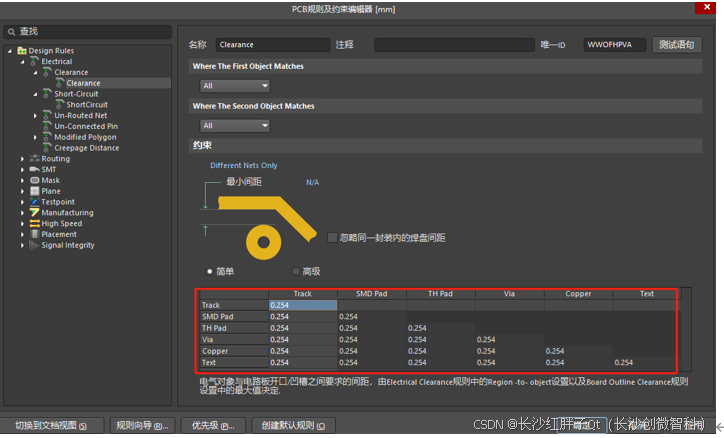Click the rule name field Clearance

point(272,45)
